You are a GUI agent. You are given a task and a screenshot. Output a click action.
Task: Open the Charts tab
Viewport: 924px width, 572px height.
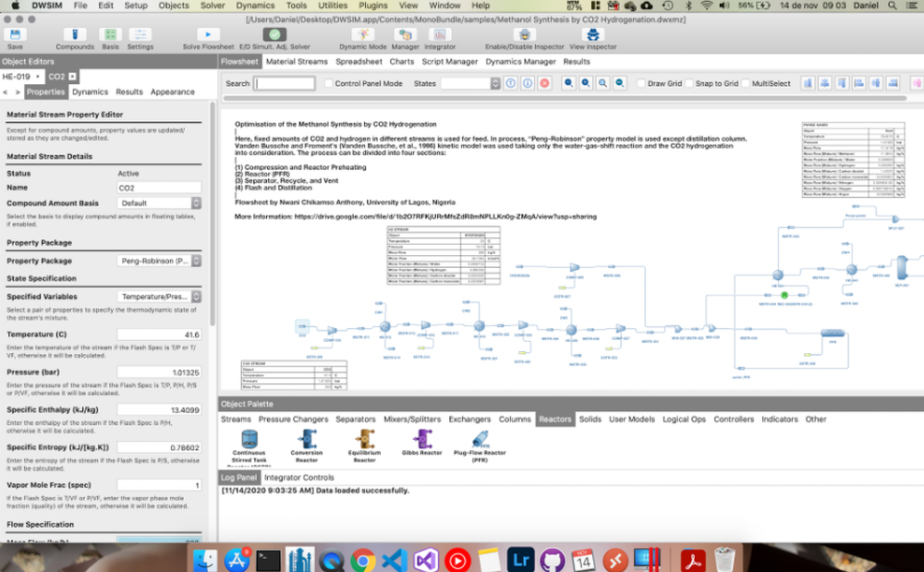pyautogui.click(x=402, y=61)
